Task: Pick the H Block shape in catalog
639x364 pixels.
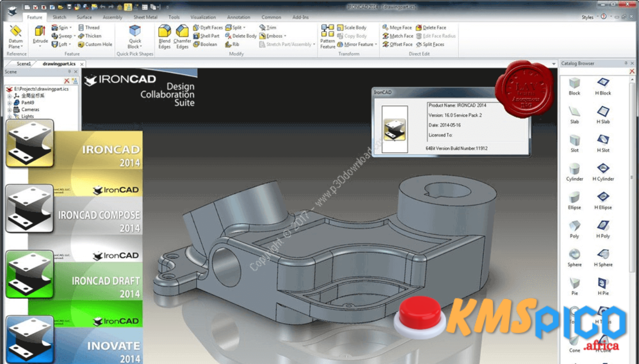Action: point(603,86)
